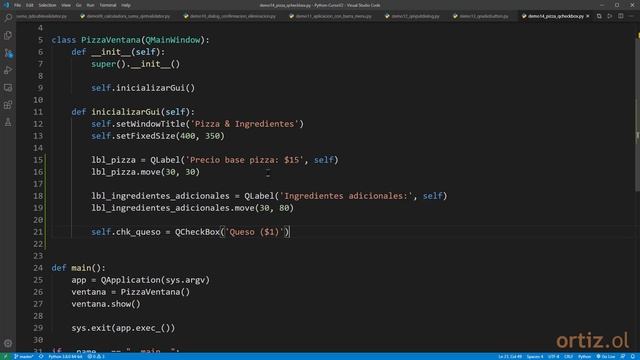Select the Python interpreter in status bar
640x360 pixels.
tap(65, 356)
